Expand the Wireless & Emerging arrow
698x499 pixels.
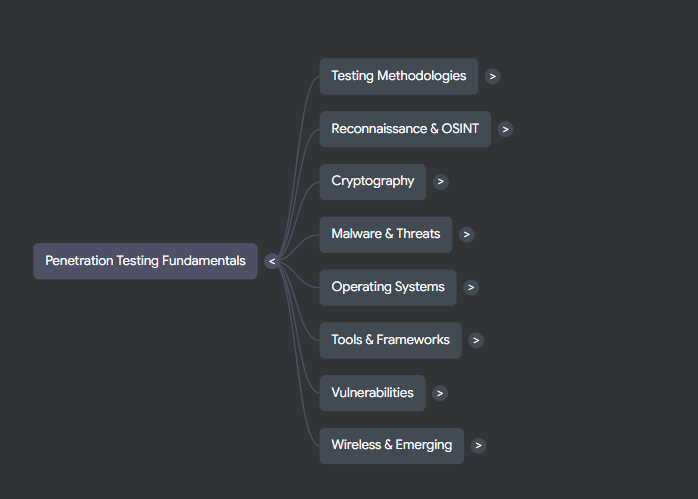coord(478,446)
